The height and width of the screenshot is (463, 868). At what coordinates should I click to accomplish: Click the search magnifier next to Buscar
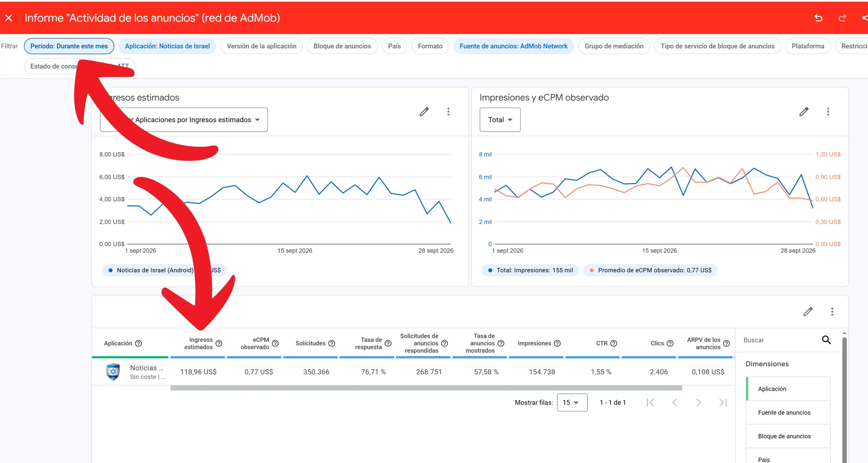pyautogui.click(x=826, y=340)
